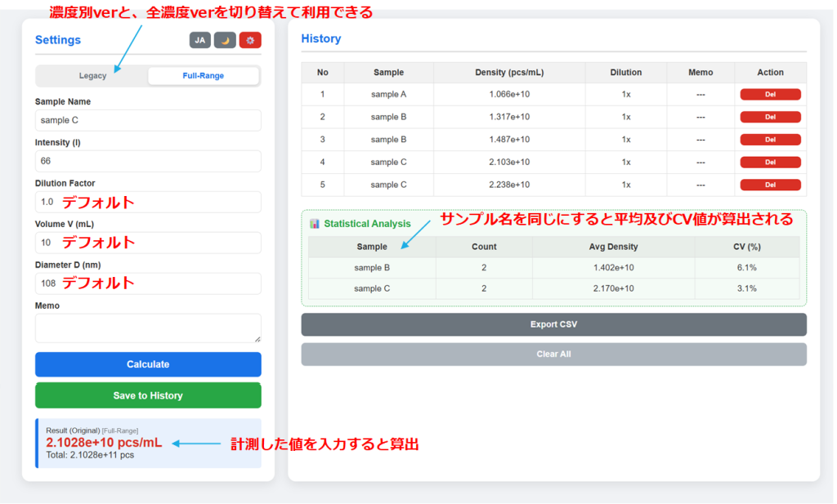837x504 pixels.
Task: Delete history row 5 with density 2.238e+10
Action: [x=770, y=185]
